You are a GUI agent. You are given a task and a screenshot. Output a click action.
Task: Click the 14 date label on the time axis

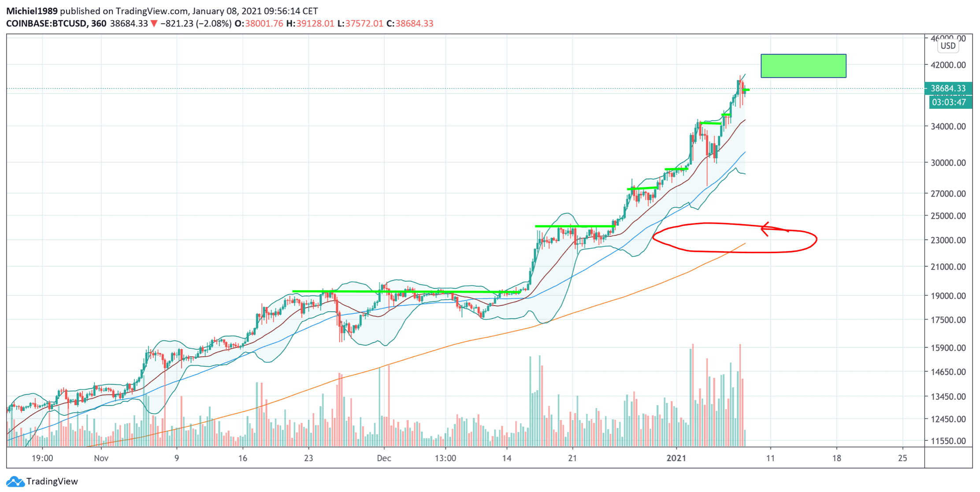pyautogui.click(x=507, y=458)
